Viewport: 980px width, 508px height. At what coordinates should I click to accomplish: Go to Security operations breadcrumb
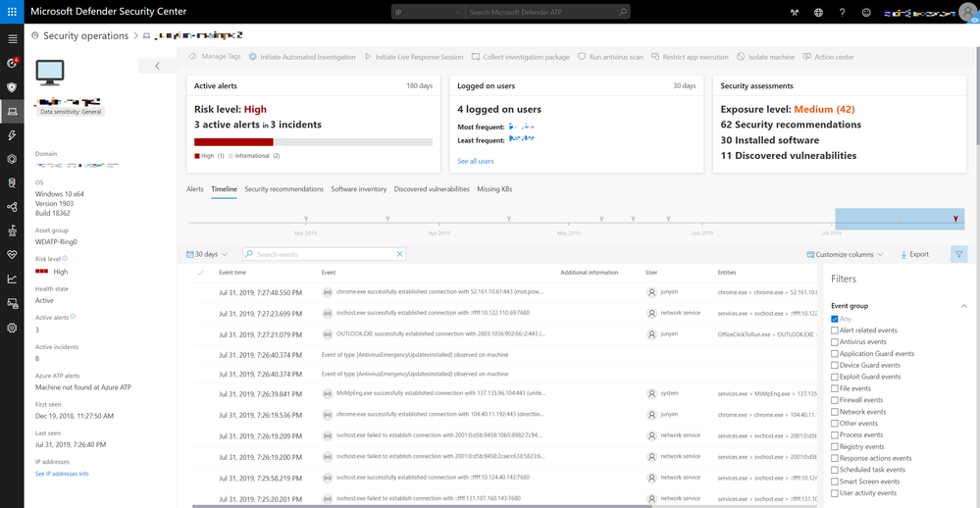(x=85, y=35)
